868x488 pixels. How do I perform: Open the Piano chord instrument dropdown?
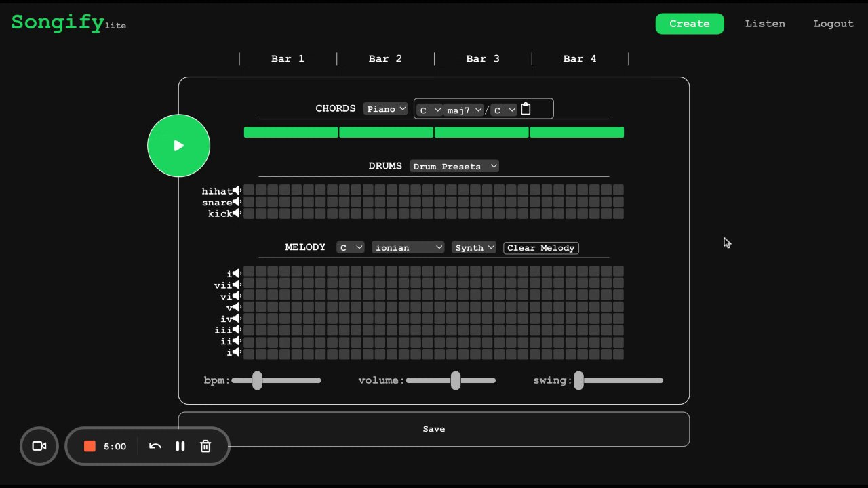pyautogui.click(x=386, y=108)
